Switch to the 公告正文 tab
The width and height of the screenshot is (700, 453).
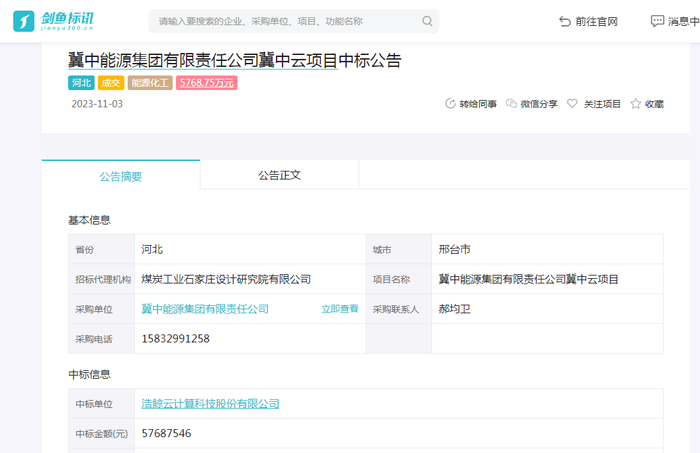point(279,175)
